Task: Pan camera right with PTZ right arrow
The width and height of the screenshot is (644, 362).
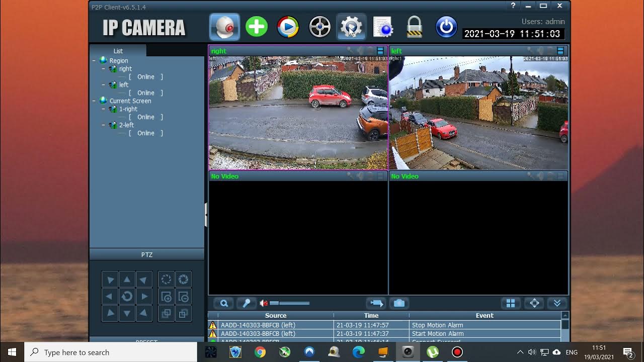Action: pos(144,297)
